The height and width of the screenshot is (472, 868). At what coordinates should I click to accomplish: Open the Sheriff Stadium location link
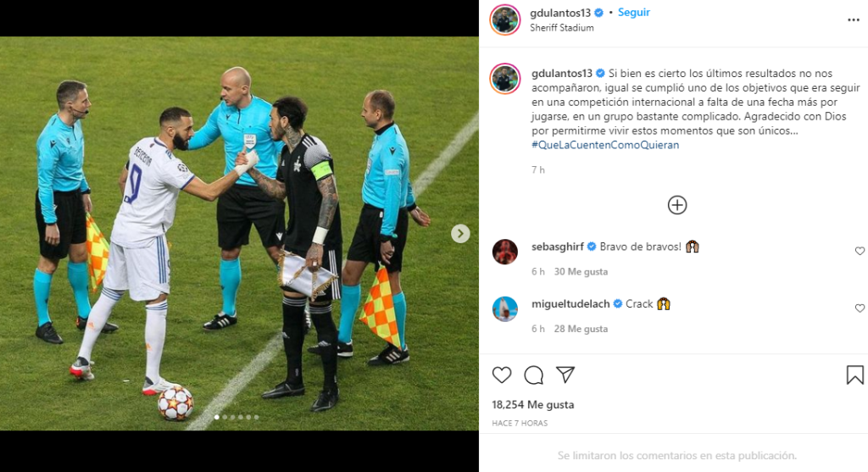click(x=561, y=28)
